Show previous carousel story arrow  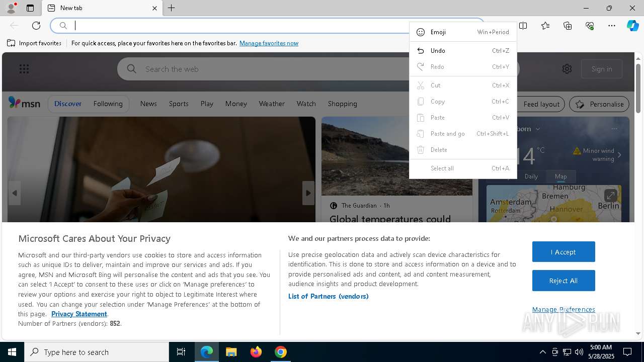point(14,193)
